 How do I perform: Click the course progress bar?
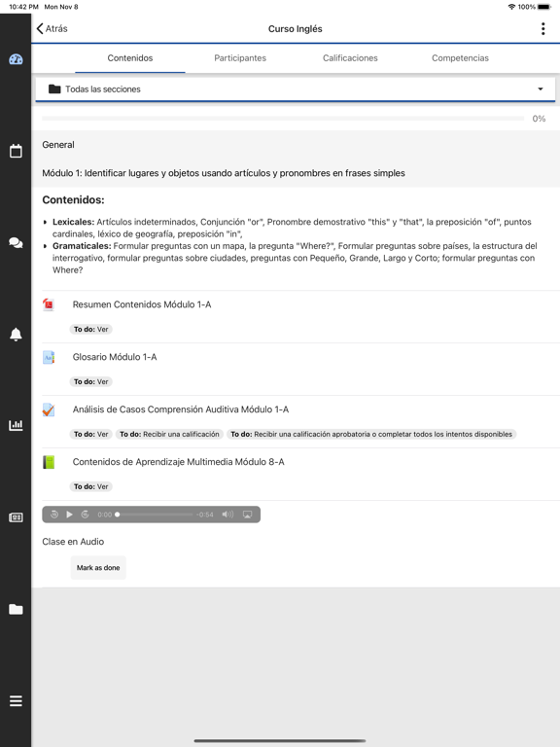[x=283, y=118]
